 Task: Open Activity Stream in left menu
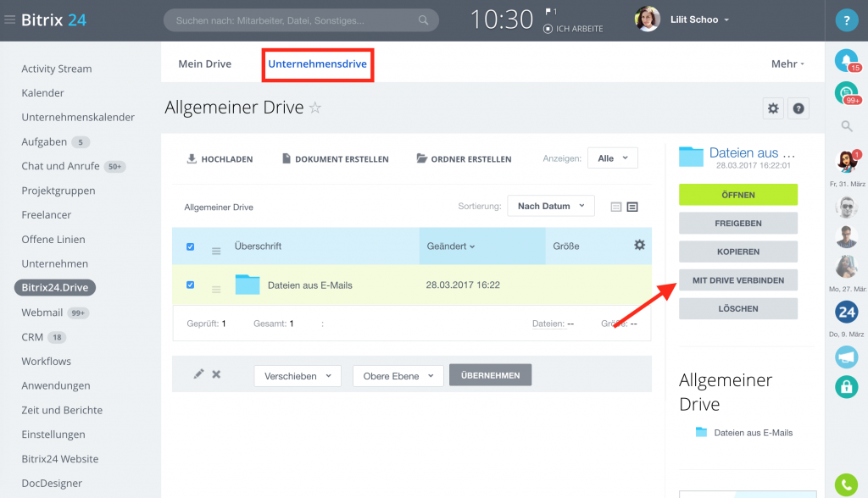(57, 69)
